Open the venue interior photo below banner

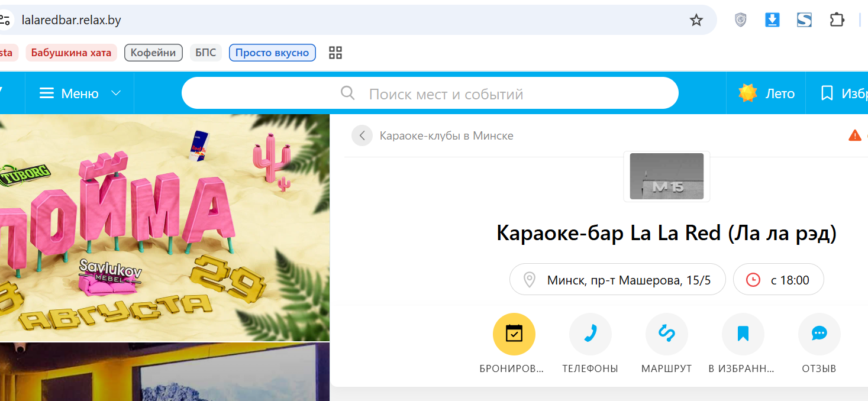[x=164, y=372]
